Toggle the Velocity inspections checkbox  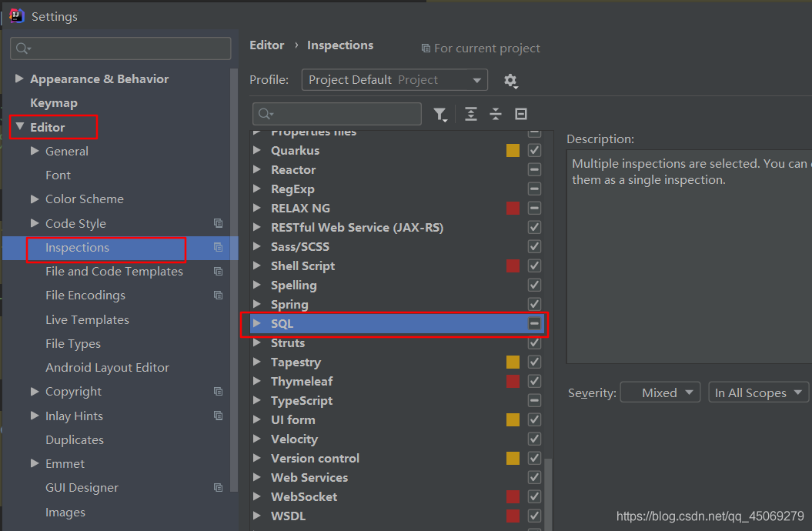534,439
